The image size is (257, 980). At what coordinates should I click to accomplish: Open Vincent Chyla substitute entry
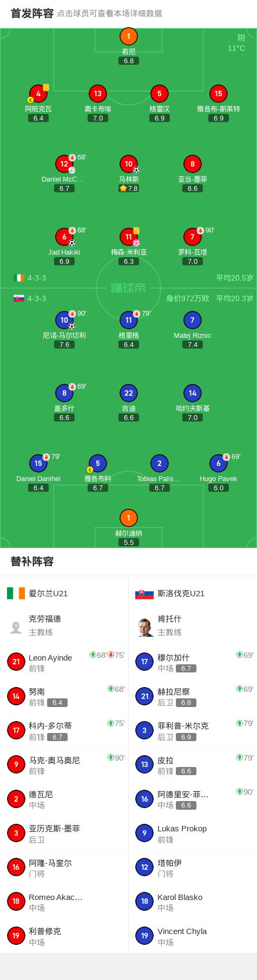pyautogui.click(x=193, y=936)
